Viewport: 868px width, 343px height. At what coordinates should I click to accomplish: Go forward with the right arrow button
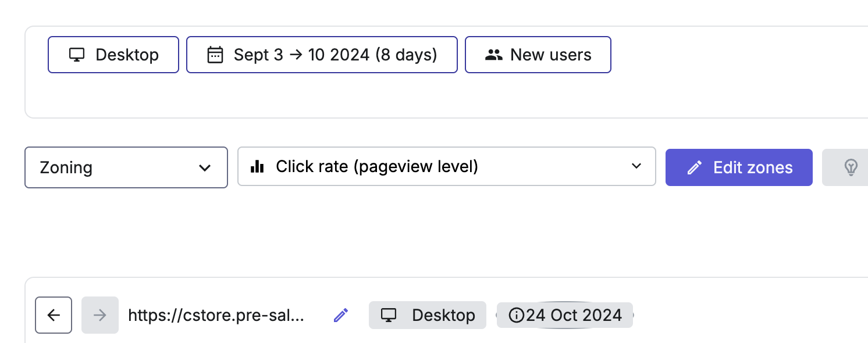[x=100, y=315]
